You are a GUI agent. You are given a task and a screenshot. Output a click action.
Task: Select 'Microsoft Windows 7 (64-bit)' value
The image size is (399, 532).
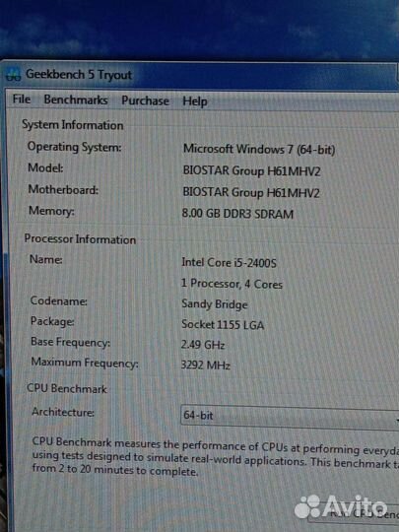pos(259,150)
